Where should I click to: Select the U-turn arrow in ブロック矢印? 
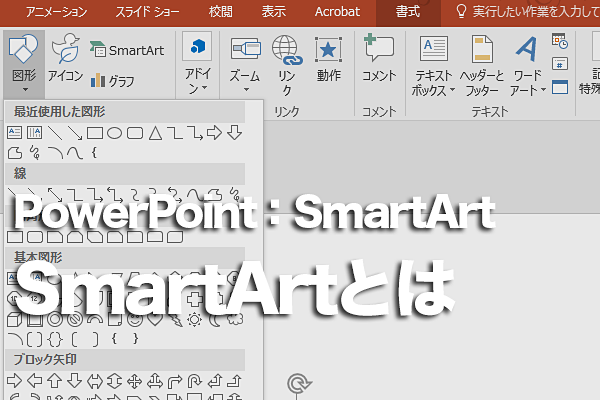[194, 381]
